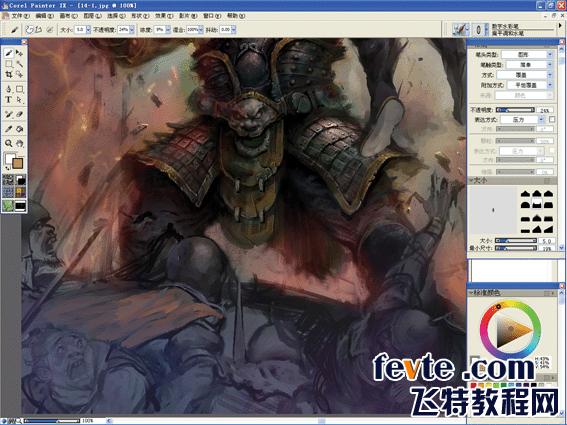567x425 pixels.
Task: Close the toolbox palette
Action: pyautogui.click(x=24, y=42)
